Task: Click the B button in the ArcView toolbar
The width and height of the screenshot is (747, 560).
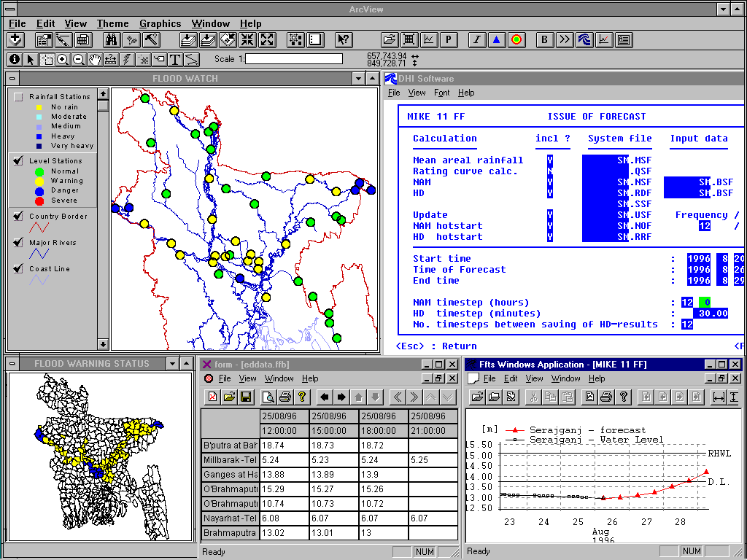Action: [544, 40]
